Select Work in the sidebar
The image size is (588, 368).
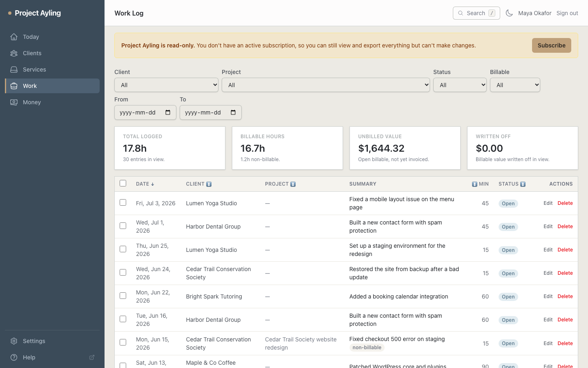[x=52, y=86]
